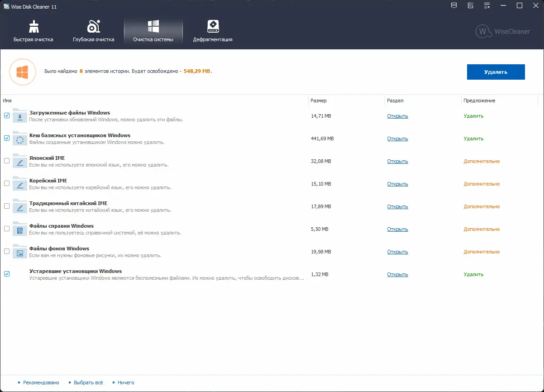544x392 pixels.
Task: Click the WiseCleaner logo
Action: (503, 32)
